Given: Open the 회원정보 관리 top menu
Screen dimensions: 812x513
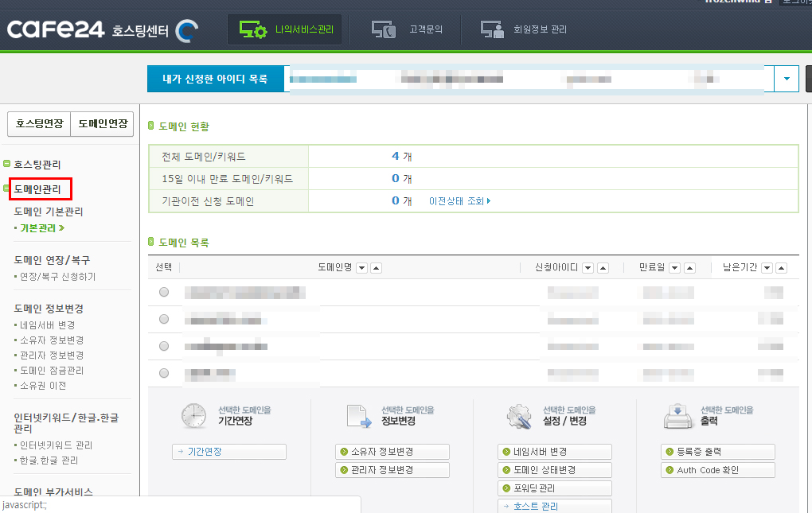Looking at the screenshot, I should pos(523,29).
